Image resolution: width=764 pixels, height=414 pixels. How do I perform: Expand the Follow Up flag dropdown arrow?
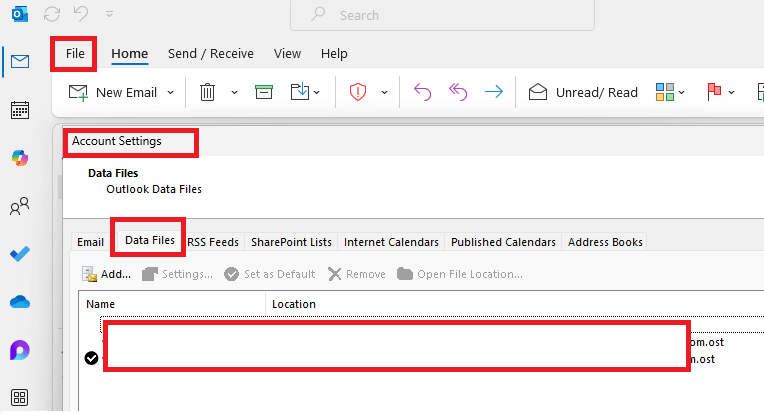[x=731, y=92]
